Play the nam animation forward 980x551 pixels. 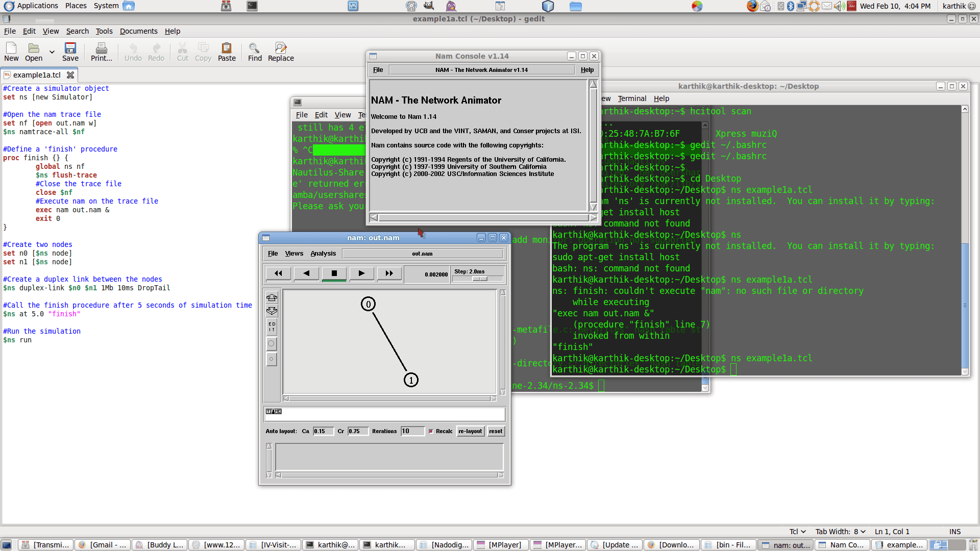362,273
